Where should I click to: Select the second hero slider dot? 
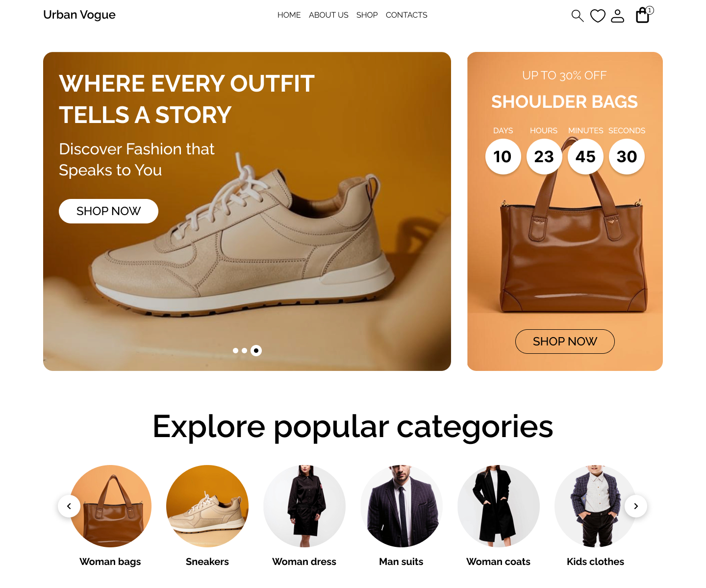coord(244,350)
